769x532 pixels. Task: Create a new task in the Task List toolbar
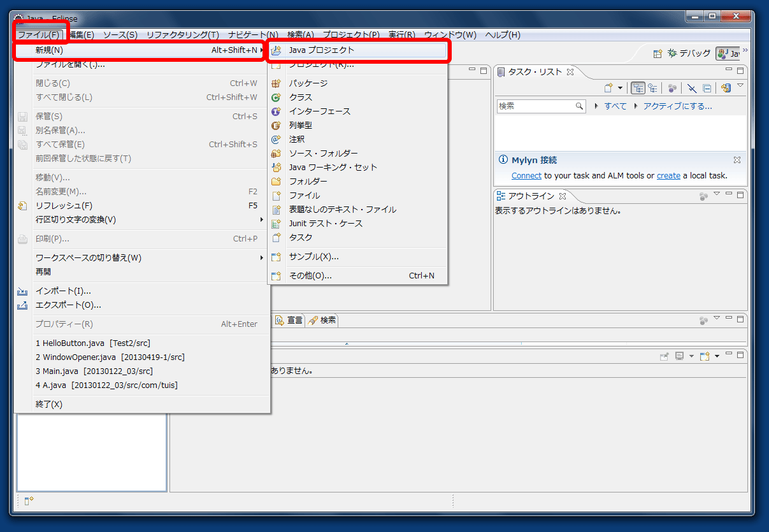point(608,88)
